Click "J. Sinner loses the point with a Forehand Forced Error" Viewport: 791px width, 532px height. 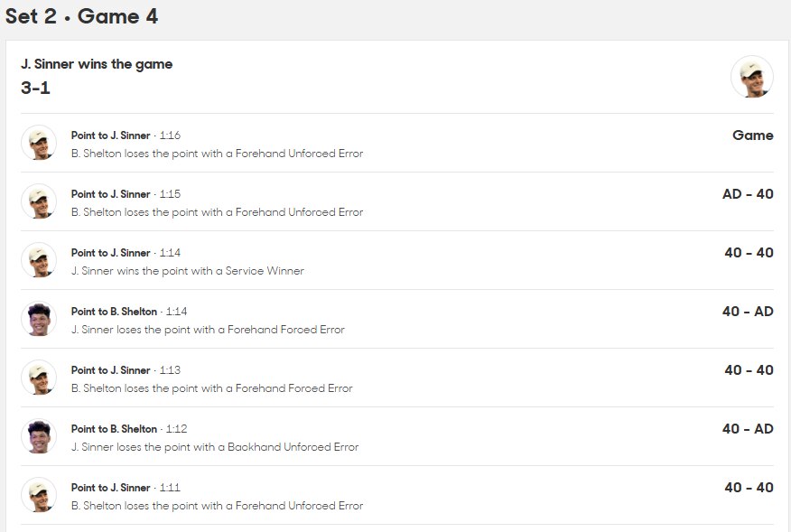point(208,330)
